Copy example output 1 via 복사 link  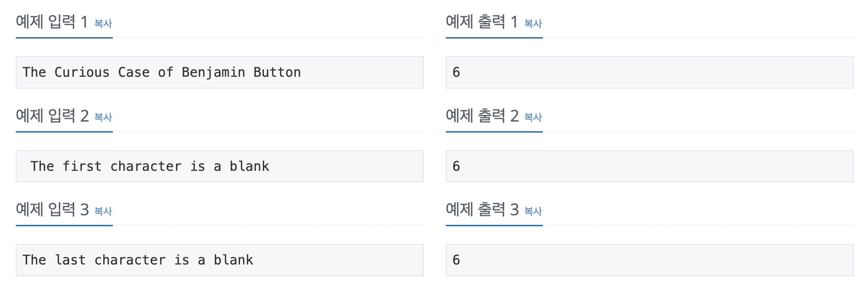533,24
